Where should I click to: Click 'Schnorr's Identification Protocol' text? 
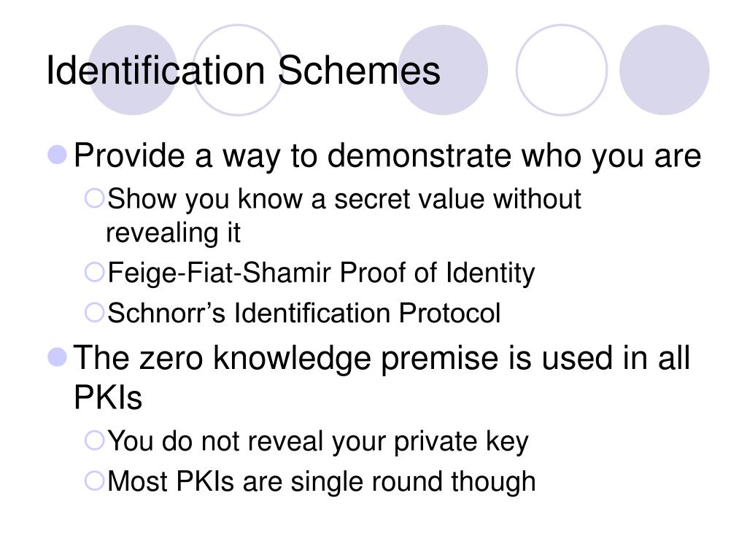(x=304, y=314)
